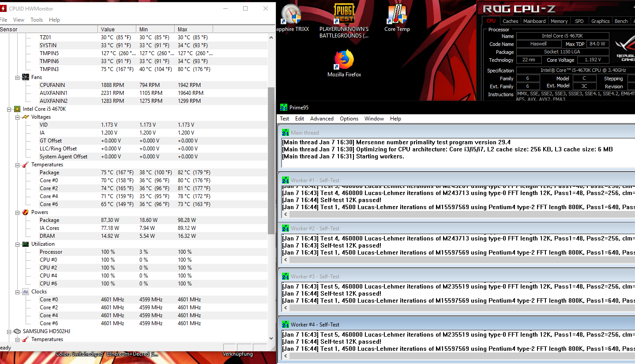Select the AUXFANIN1 fan row
635x364 pixels.
coord(134,93)
